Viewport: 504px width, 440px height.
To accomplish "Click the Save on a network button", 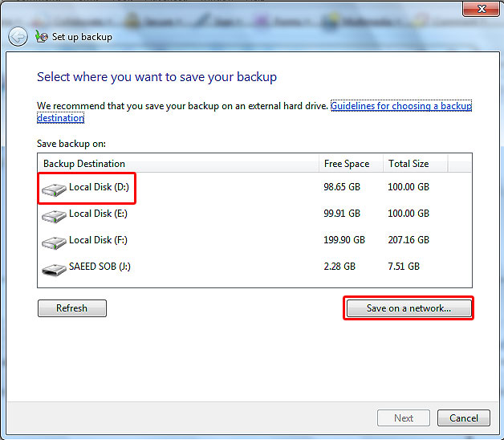I will click(x=408, y=308).
